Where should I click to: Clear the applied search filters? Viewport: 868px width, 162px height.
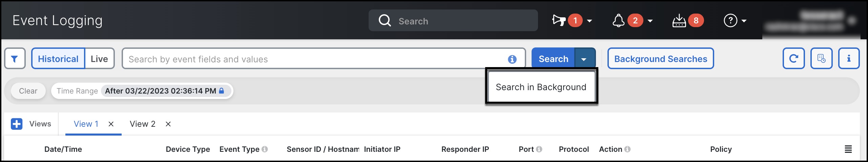[28, 91]
